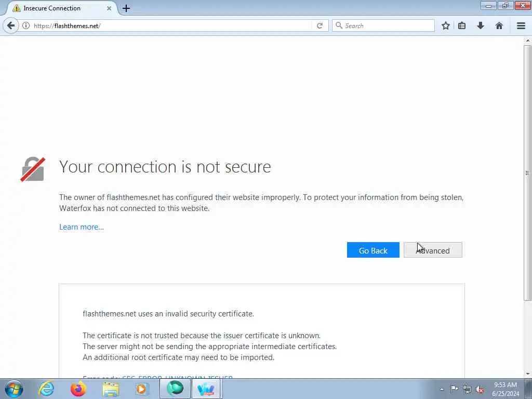Launch Firefox from taskbar

(78, 389)
